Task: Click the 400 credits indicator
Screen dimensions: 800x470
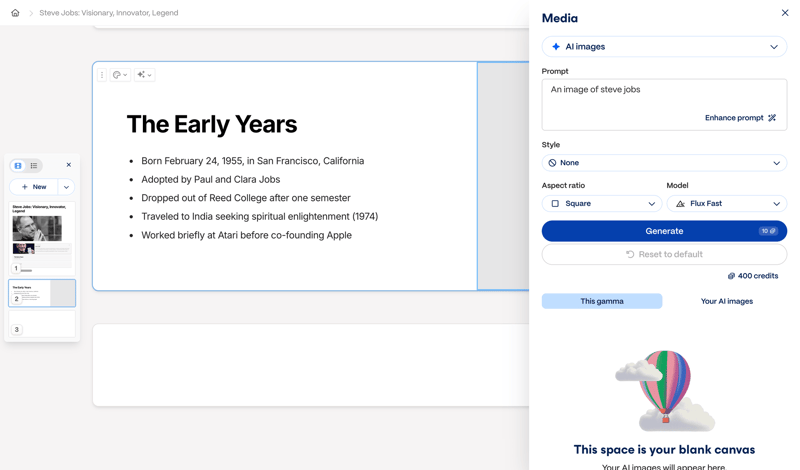Action: pos(753,276)
